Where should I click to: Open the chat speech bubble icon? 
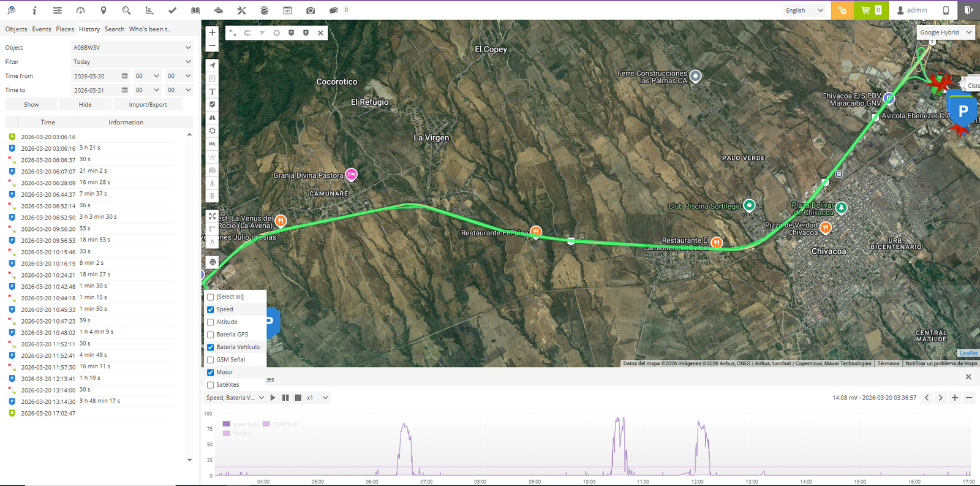click(x=333, y=10)
